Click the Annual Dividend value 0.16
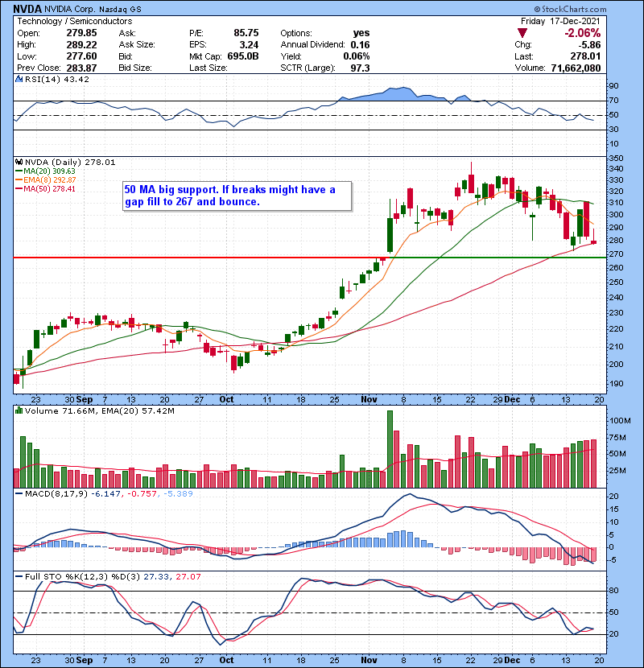Viewport: 644px width, 668px height. (360, 45)
